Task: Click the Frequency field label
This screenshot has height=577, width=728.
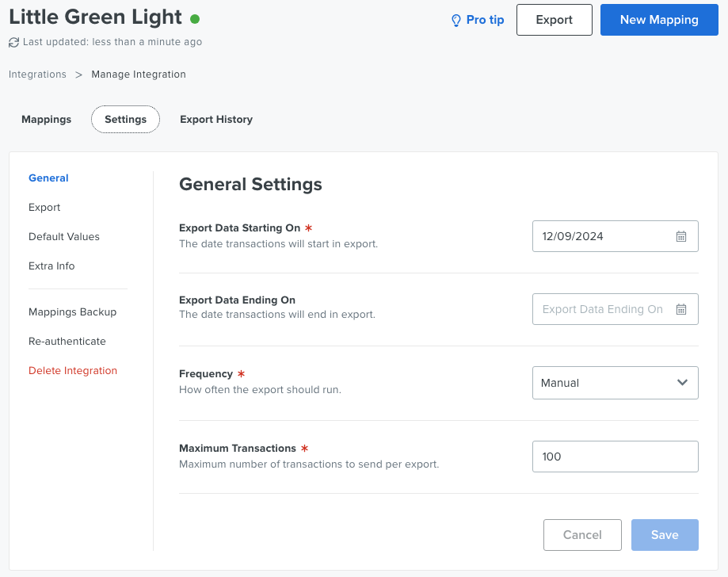Action: coord(206,374)
